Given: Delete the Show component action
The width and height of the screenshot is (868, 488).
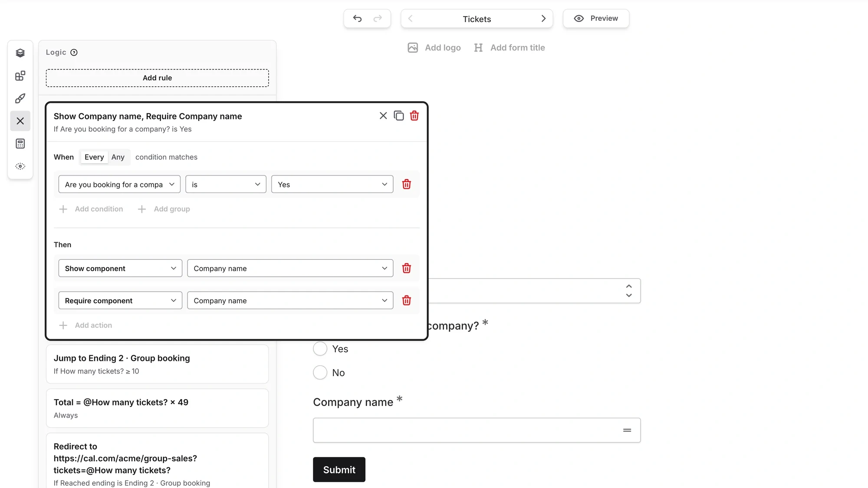Looking at the screenshot, I should (407, 269).
